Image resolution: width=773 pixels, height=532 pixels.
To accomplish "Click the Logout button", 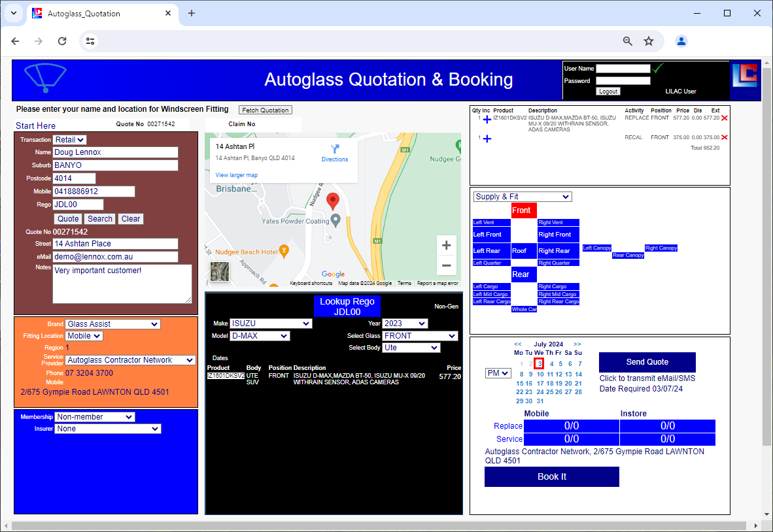I will (x=608, y=91).
